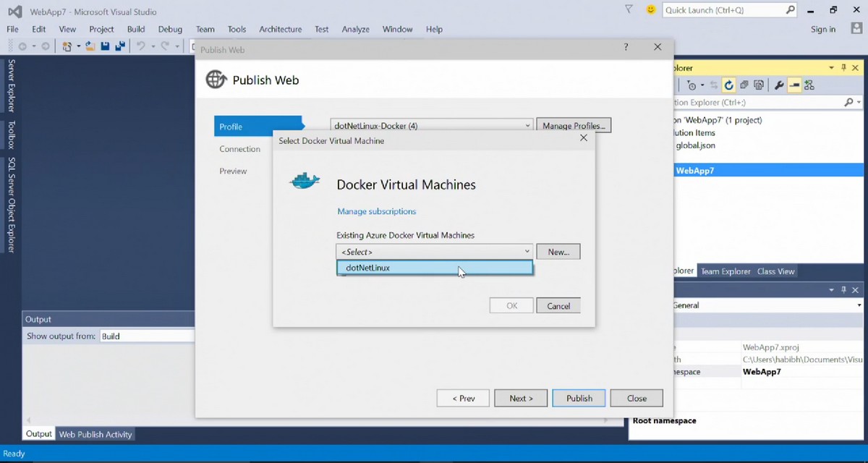Open the Debug menu

170,29
